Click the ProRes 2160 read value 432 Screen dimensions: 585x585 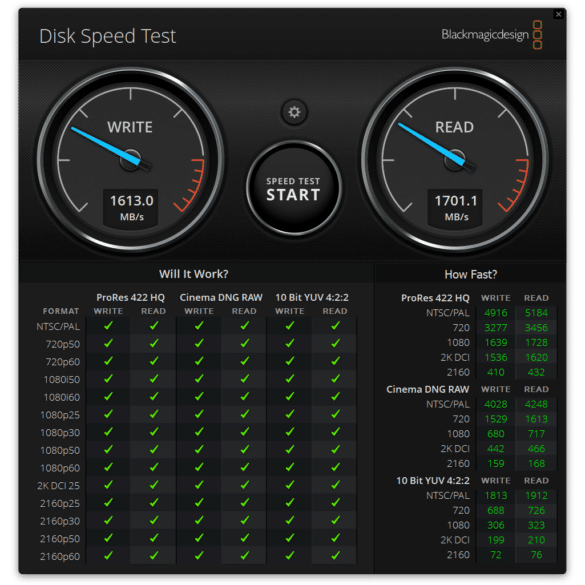536,372
